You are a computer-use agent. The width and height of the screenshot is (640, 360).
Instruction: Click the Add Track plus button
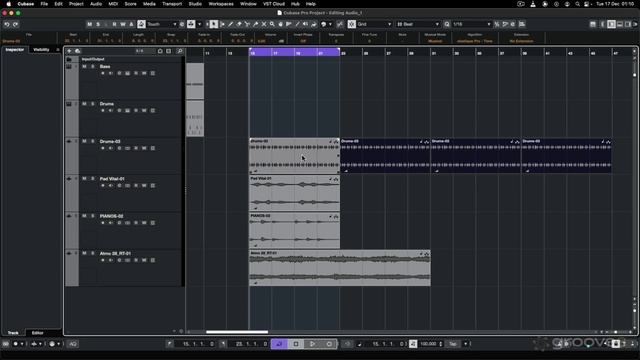click(69, 51)
